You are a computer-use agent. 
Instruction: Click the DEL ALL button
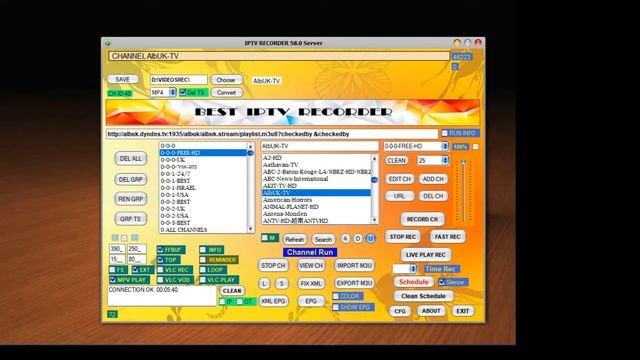coord(131,159)
